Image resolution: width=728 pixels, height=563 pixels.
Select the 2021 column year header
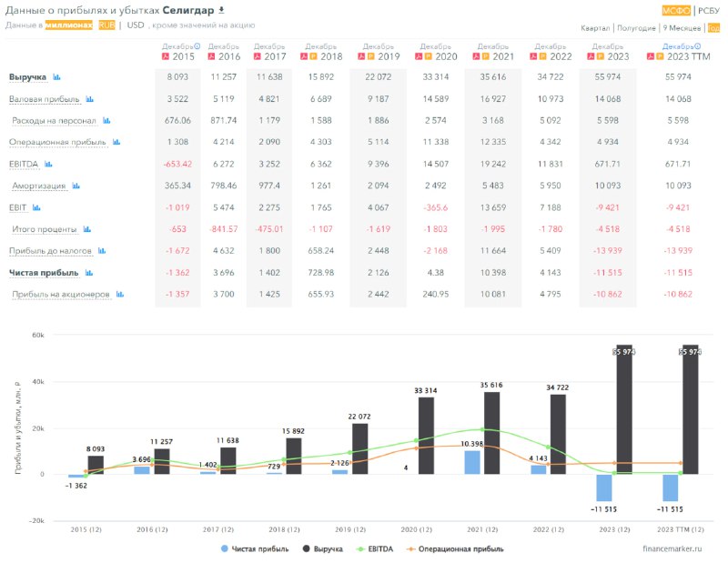(503, 56)
